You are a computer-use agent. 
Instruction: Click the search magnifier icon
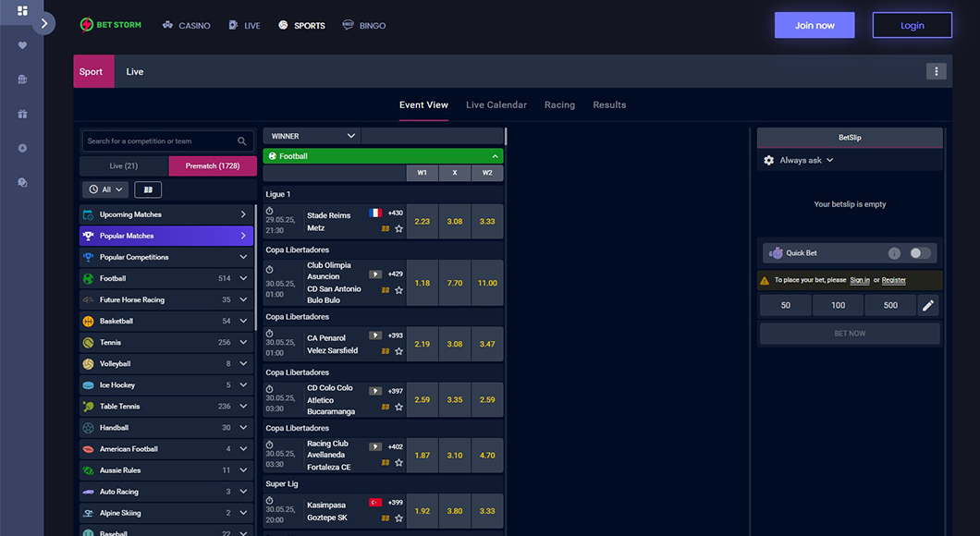point(242,141)
